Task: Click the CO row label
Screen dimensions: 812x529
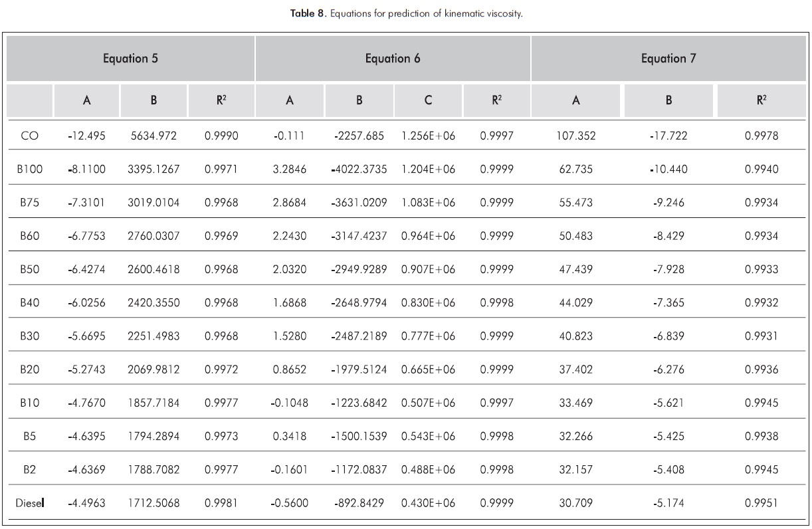Action: (30, 136)
